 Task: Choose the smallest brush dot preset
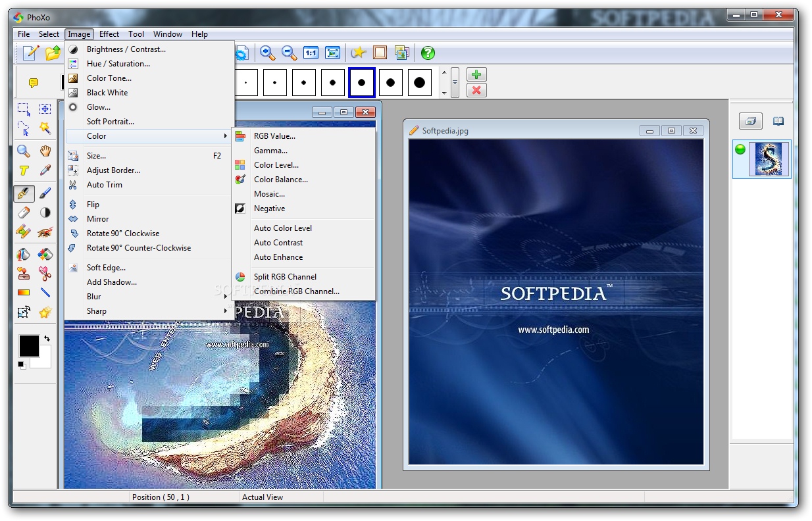pos(246,83)
